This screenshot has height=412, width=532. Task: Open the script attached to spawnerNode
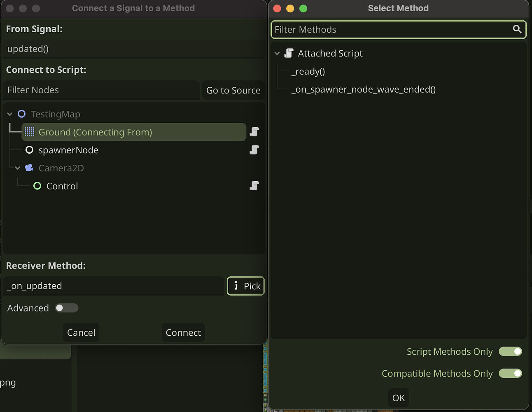[254, 150]
